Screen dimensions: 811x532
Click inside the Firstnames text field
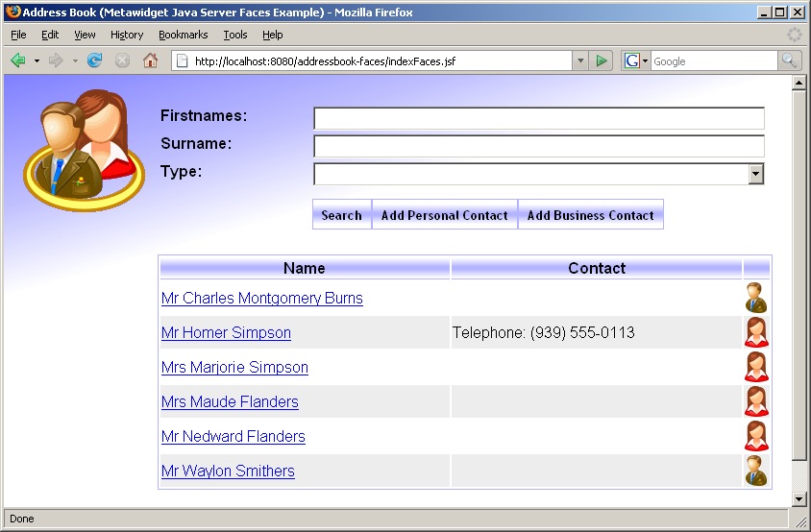click(538, 118)
